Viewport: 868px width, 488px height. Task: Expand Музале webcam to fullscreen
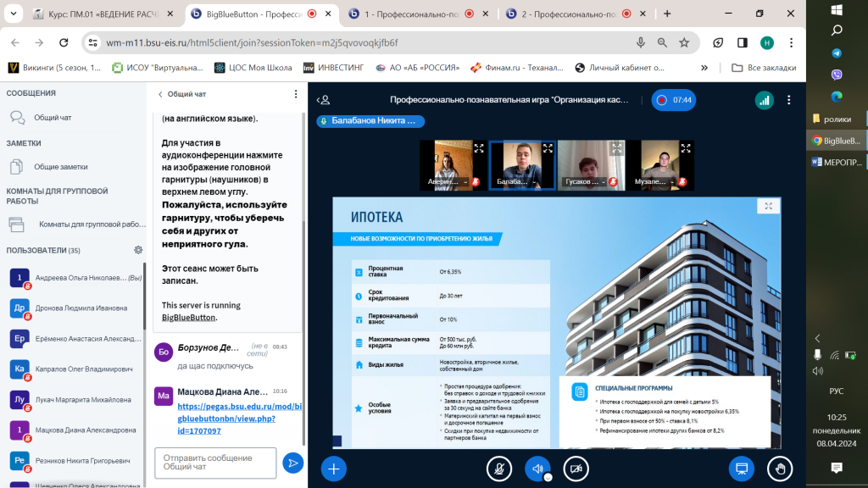click(685, 148)
